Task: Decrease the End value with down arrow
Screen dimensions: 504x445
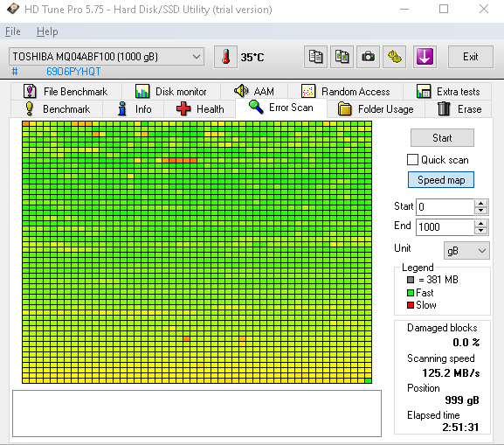Action: (481, 231)
